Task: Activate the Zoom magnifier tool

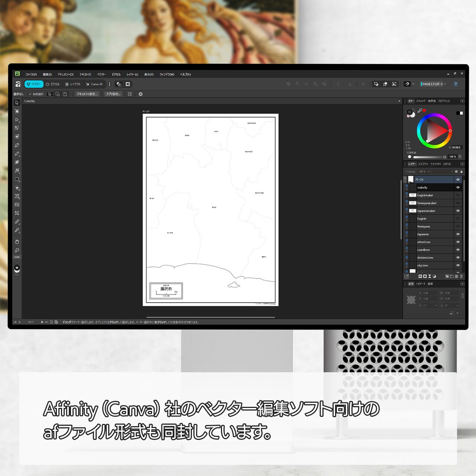Action: point(17,250)
